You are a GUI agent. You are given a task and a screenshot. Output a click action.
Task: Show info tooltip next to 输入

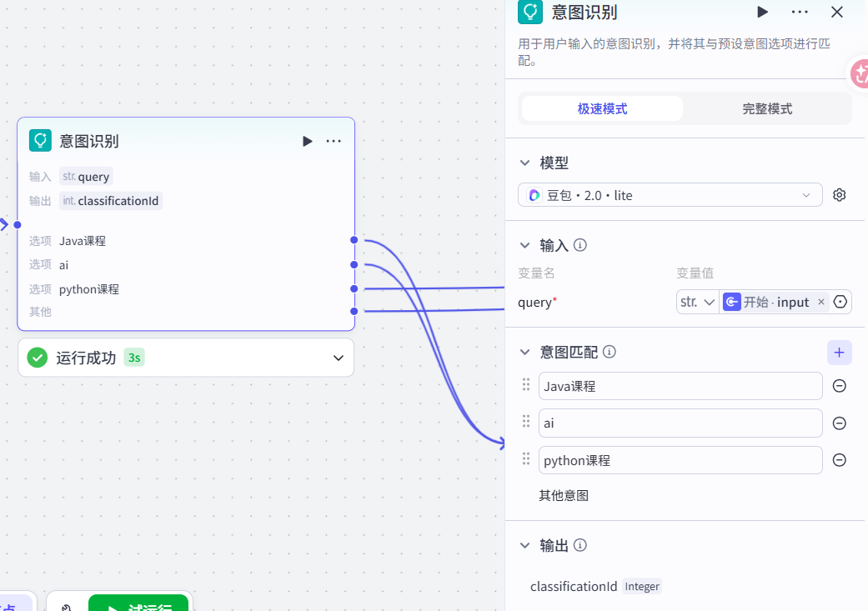click(x=580, y=244)
